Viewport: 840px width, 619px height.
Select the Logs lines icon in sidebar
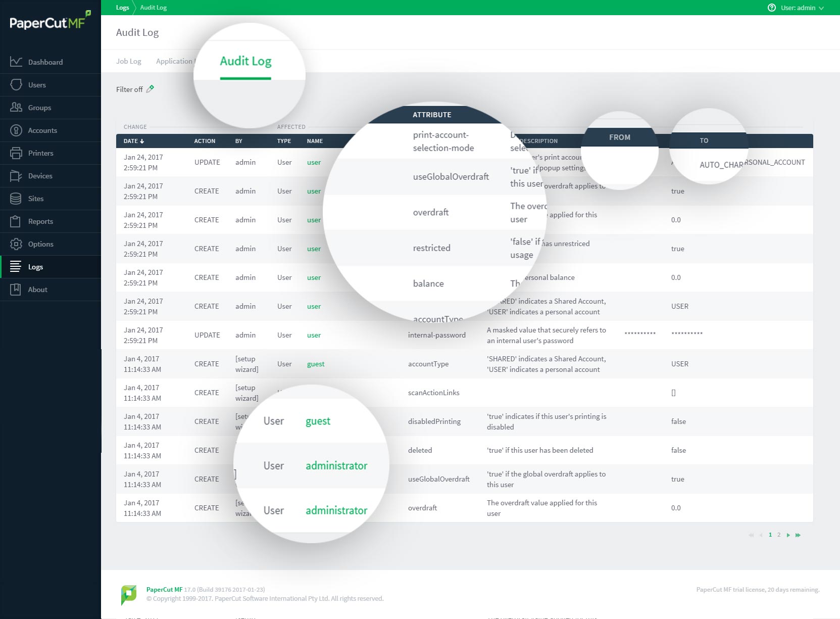coord(16,267)
